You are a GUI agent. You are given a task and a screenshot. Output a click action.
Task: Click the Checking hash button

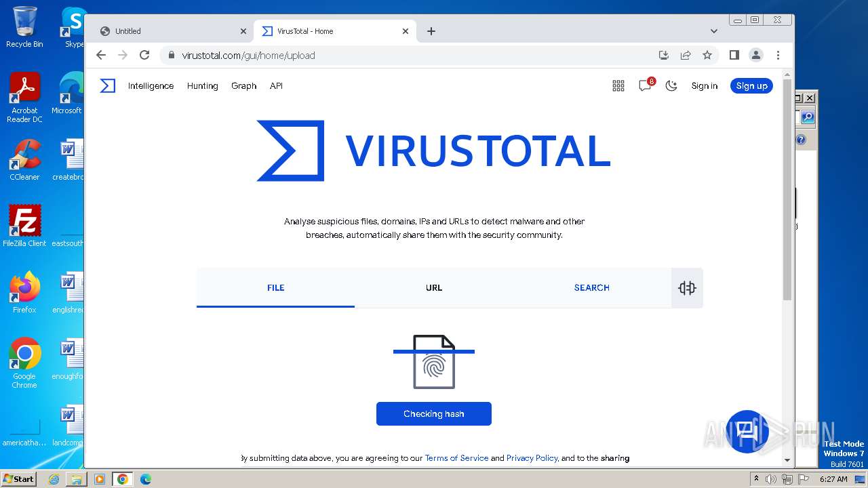[x=434, y=413]
